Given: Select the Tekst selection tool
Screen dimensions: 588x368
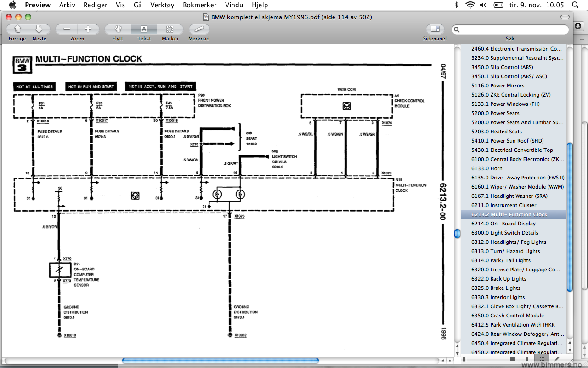Looking at the screenshot, I should pos(144,29).
